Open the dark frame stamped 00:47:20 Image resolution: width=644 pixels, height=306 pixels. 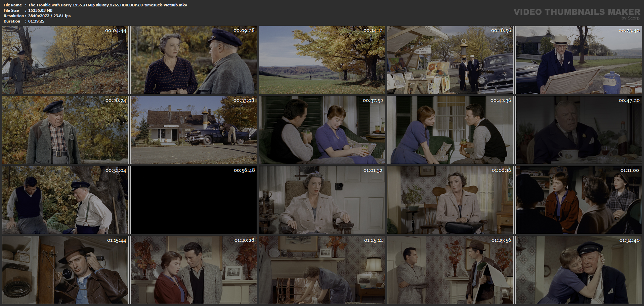click(x=578, y=130)
